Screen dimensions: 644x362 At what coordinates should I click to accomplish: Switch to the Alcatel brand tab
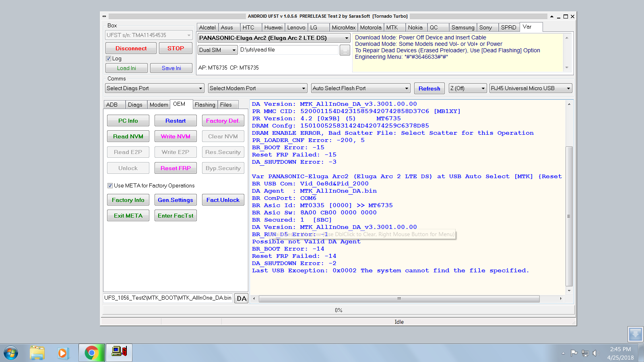[x=207, y=27]
